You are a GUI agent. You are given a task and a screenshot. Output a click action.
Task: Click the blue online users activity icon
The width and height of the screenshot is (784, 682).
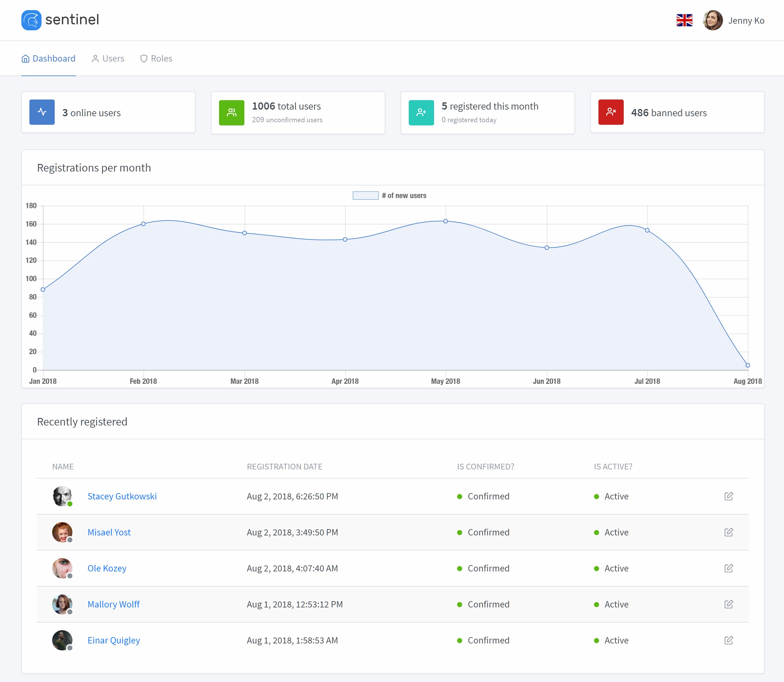(x=42, y=112)
